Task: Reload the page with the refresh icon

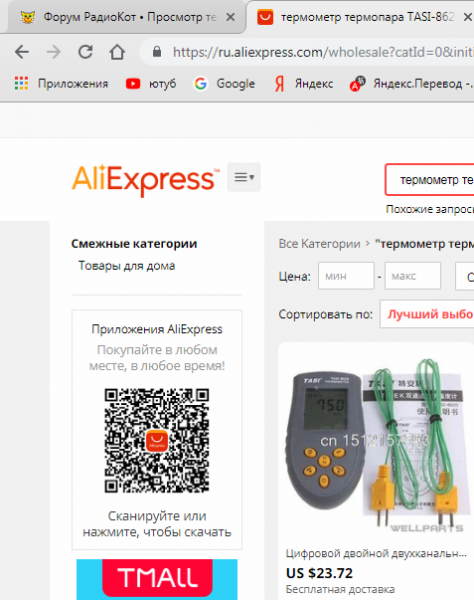Action: 85,52
